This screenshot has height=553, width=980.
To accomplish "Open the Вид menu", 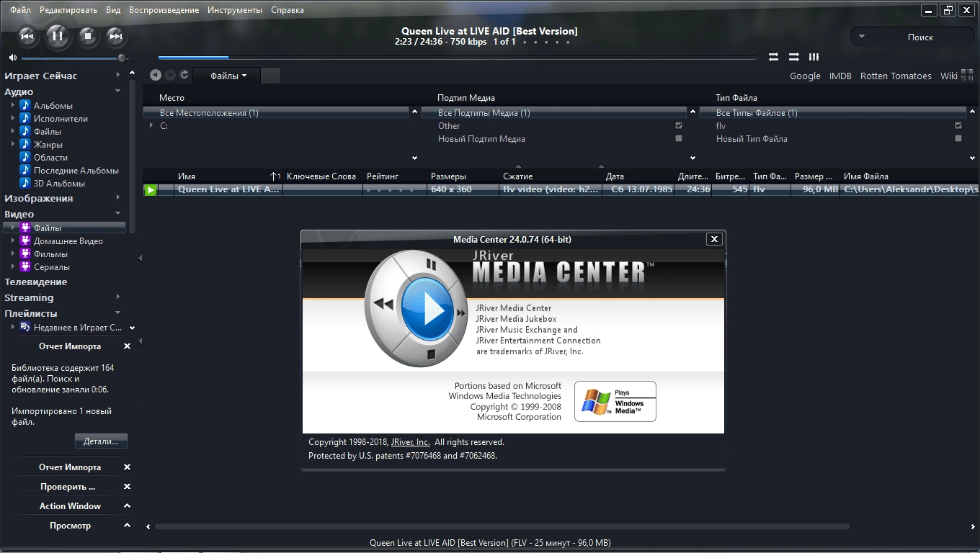I will click(x=113, y=10).
